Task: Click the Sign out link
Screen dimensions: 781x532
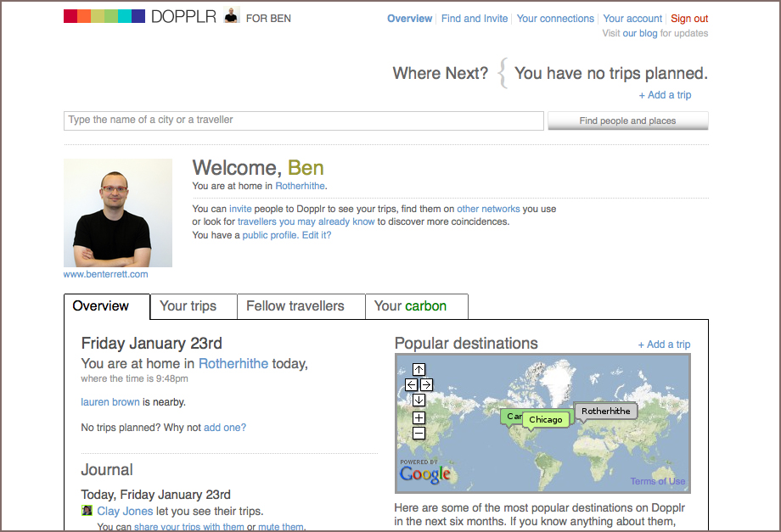Action: click(x=689, y=19)
